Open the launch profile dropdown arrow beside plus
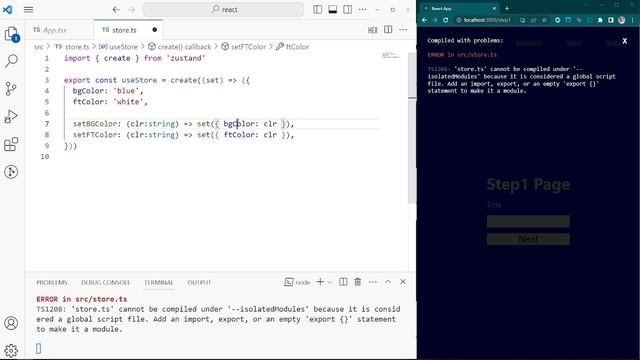Screen dimensions: 640x360 coord(330,282)
